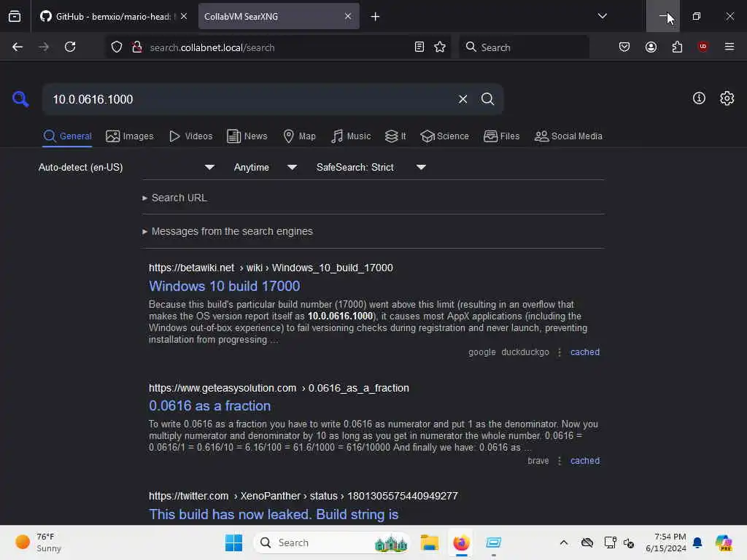747x560 pixels.
Task: Switch to IT search category
Action: click(395, 136)
